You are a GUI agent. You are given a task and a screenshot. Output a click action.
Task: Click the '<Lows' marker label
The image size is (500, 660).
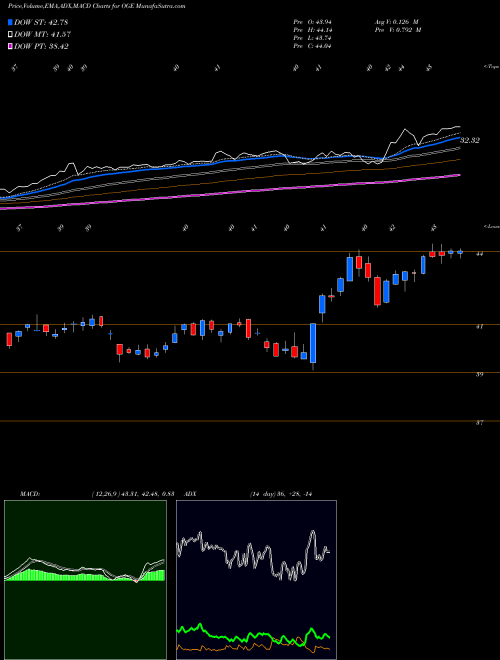[492, 226]
